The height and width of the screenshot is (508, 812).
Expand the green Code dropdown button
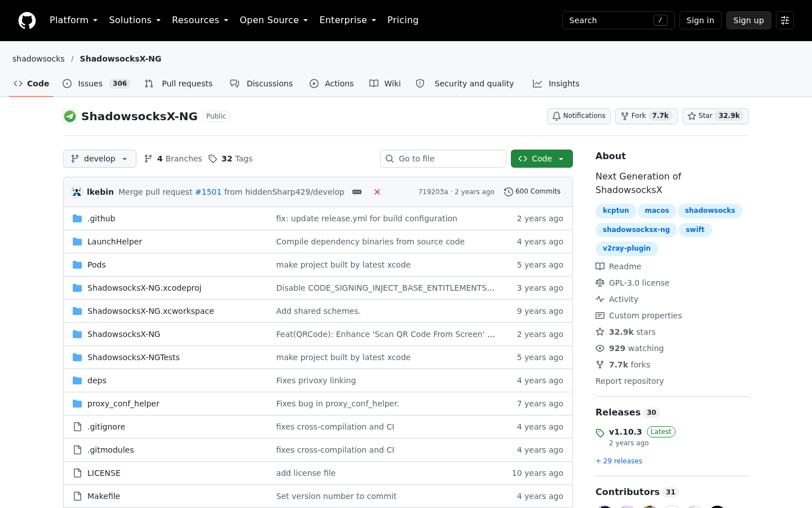coord(542,159)
